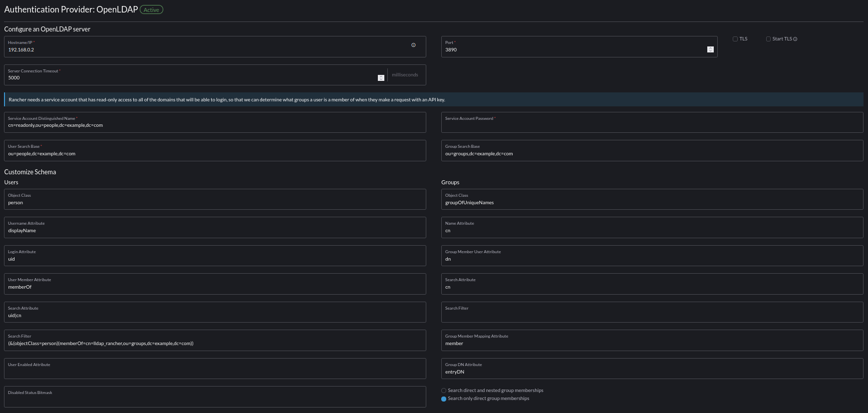Click the User Member Attribute field
The image size is (868, 413).
(215, 284)
